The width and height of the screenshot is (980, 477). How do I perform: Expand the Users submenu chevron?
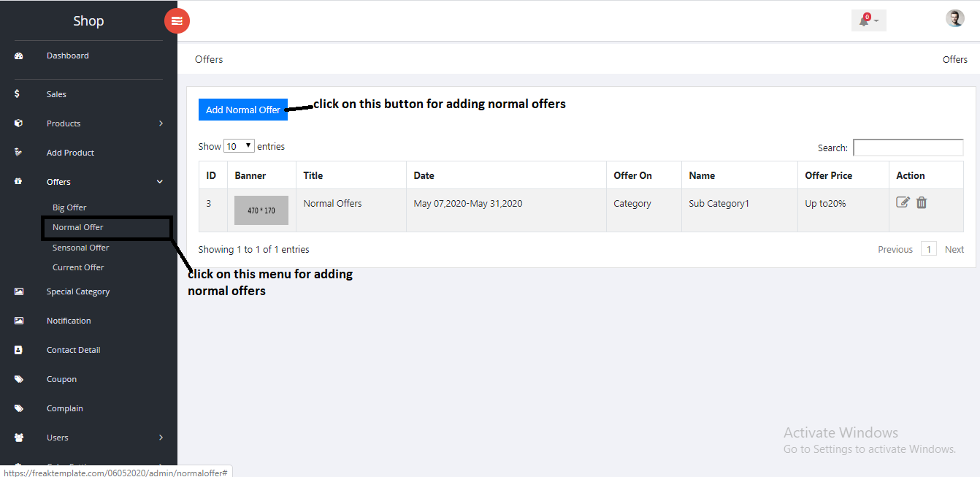[x=161, y=438]
